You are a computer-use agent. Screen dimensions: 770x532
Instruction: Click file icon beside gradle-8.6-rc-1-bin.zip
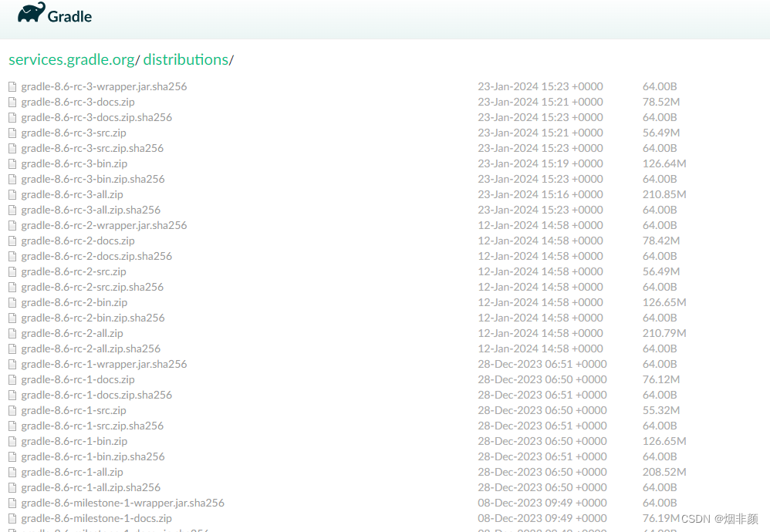[13, 442]
